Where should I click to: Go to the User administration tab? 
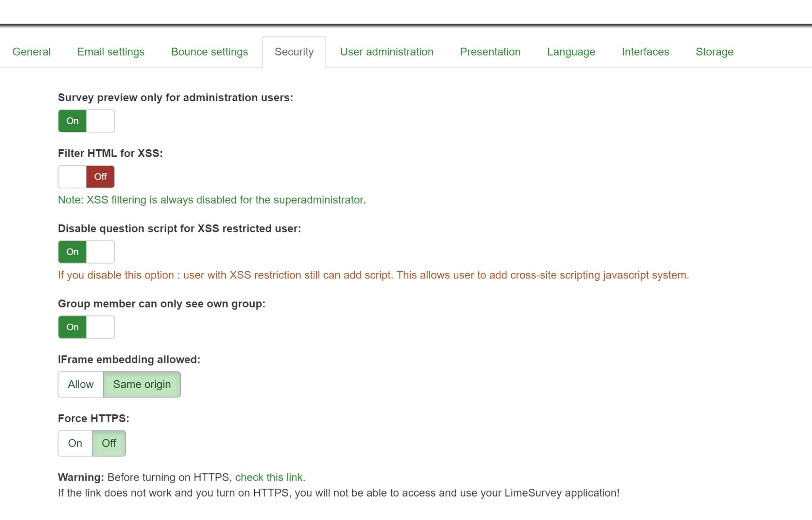coord(387,52)
